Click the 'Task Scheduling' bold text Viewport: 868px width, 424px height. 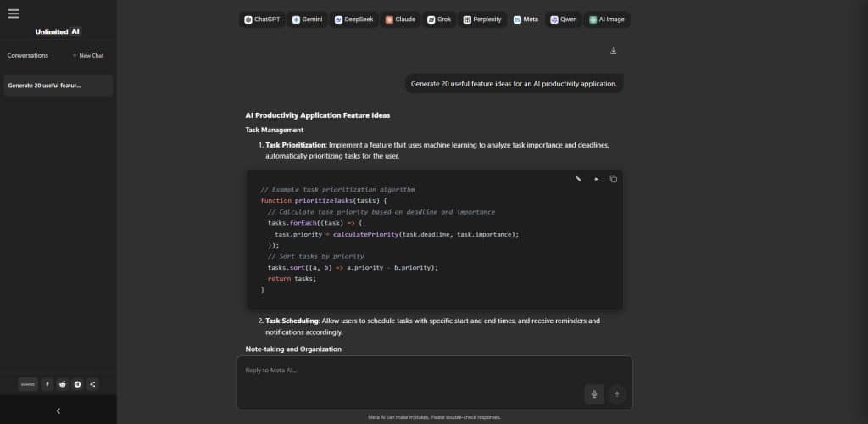[x=292, y=321]
